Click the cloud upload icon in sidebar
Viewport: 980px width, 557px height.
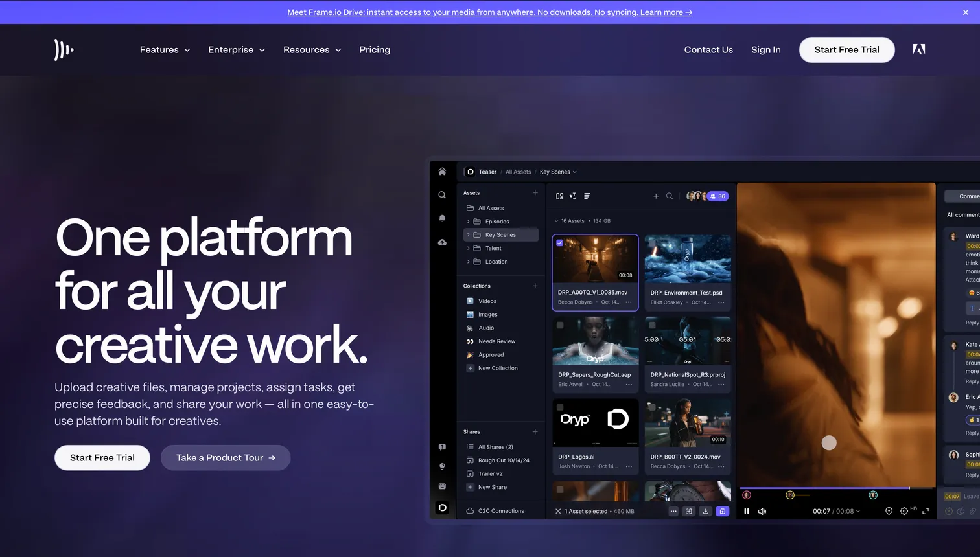[x=442, y=242]
